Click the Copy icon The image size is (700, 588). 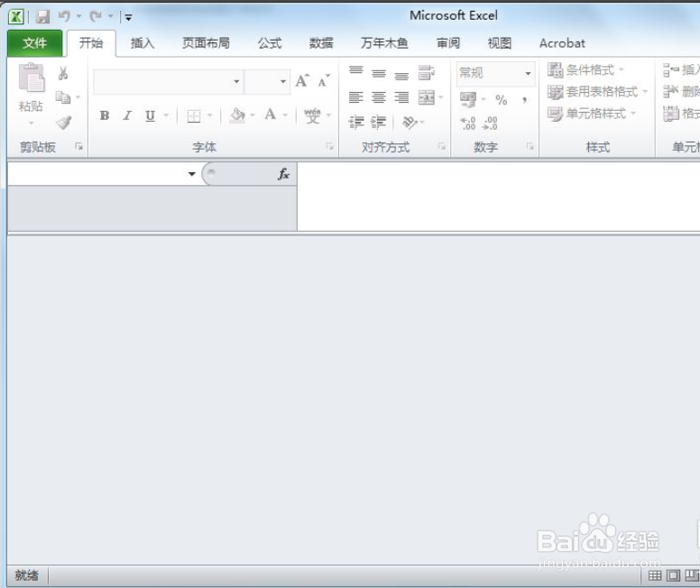coord(63,96)
